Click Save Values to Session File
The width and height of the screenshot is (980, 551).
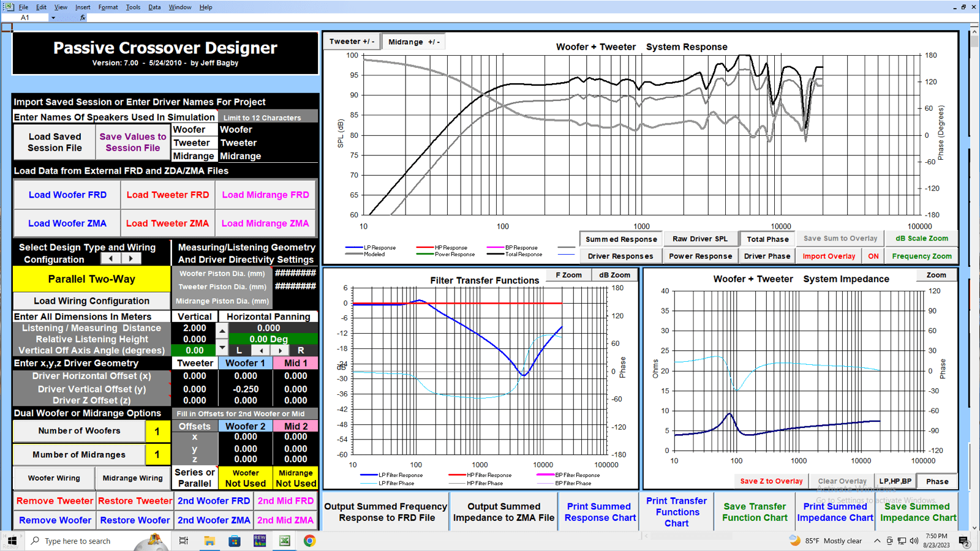coord(133,142)
